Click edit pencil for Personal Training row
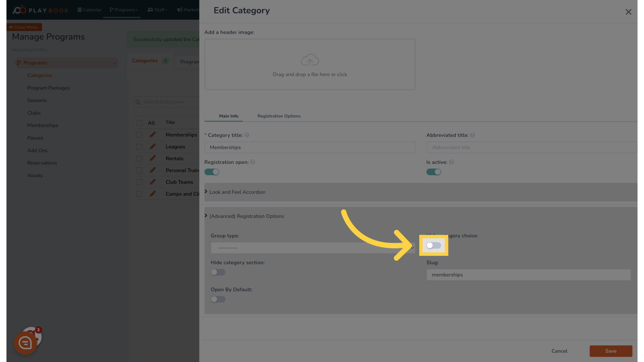The image size is (644, 362). pyautogui.click(x=153, y=170)
